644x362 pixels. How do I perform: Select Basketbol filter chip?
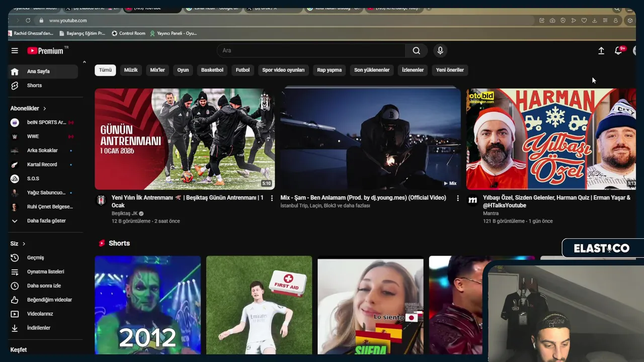click(x=212, y=70)
